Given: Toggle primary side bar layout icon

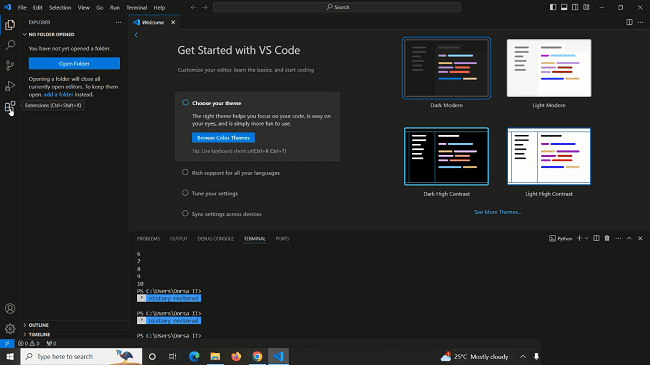Looking at the screenshot, I should (553, 7).
